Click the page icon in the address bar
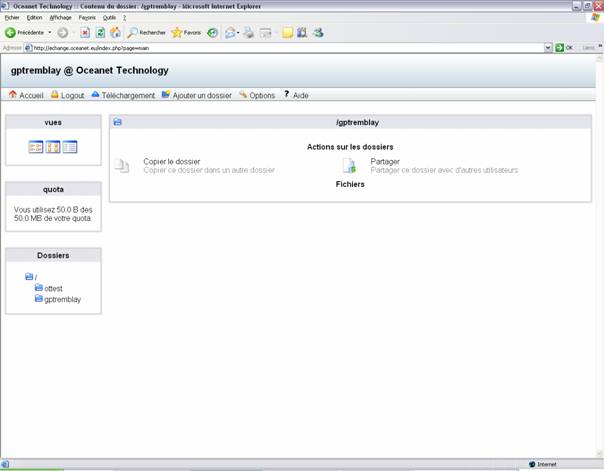604x471 pixels. coord(29,48)
